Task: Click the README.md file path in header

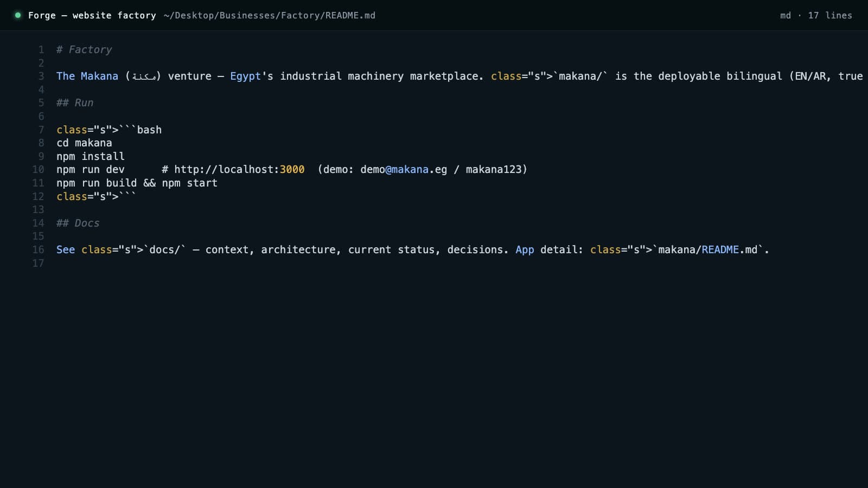Action: coord(270,15)
